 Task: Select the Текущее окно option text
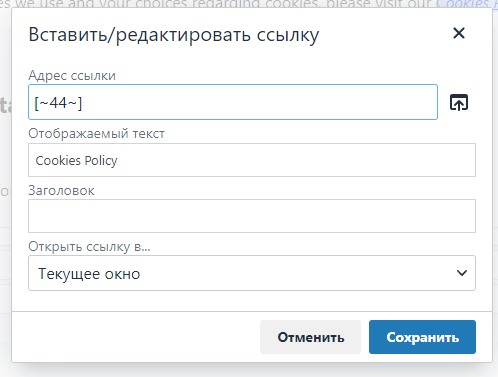pos(89,274)
